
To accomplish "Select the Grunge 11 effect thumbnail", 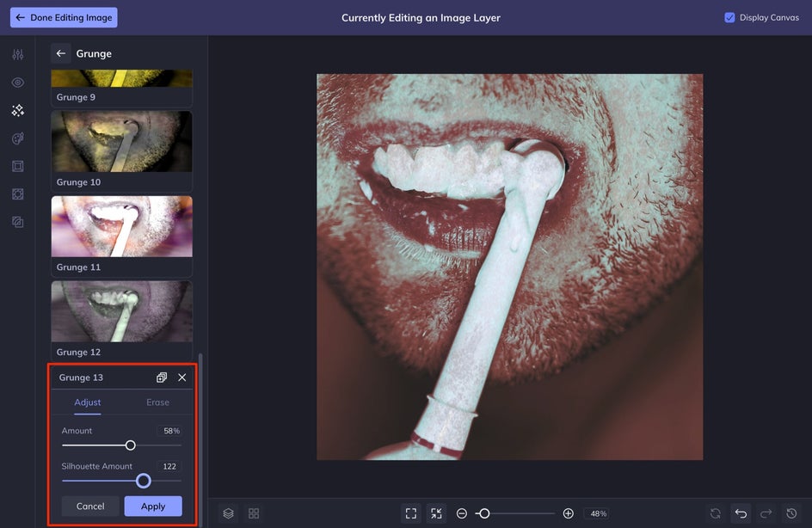I will pos(121,226).
